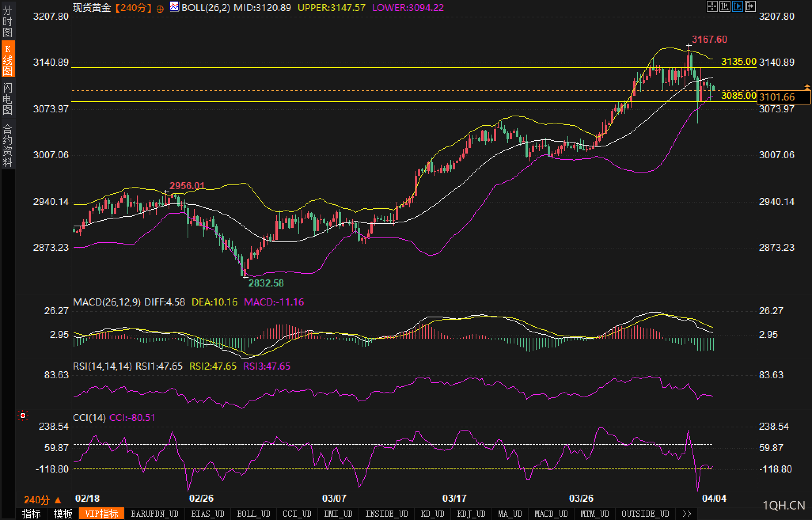Click the BOLL indicator chart icon
Image resolution: width=812 pixels, height=520 pixels.
174,6
